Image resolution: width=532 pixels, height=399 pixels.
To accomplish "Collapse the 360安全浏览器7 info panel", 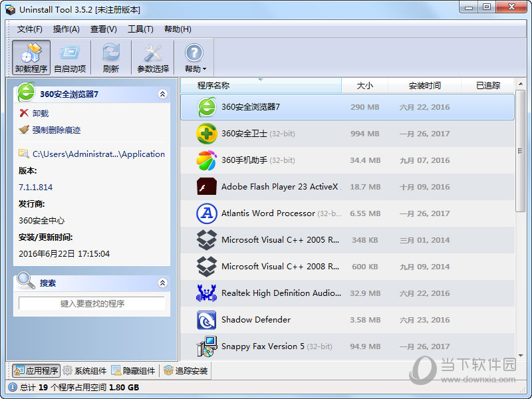I will (x=163, y=94).
